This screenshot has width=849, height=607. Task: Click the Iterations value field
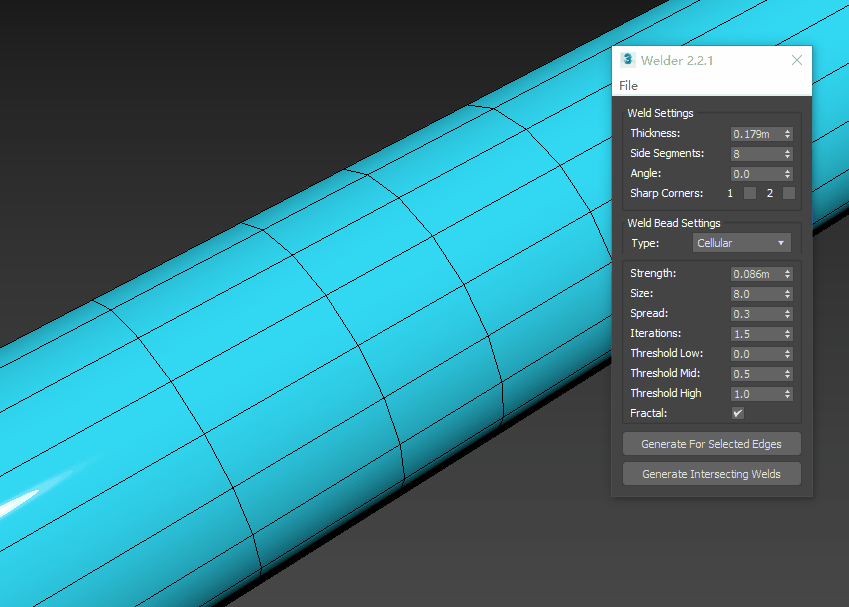pos(756,334)
